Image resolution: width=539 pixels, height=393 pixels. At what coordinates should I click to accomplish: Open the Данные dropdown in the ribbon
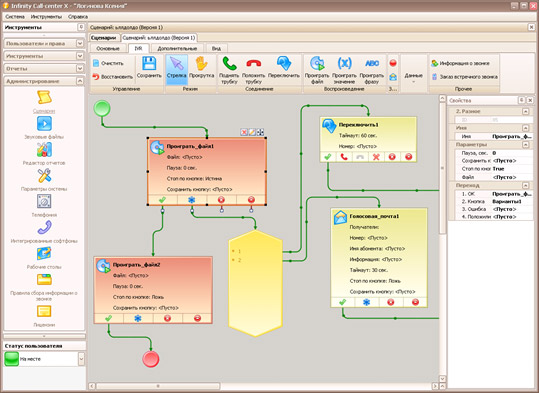(x=414, y=76)
